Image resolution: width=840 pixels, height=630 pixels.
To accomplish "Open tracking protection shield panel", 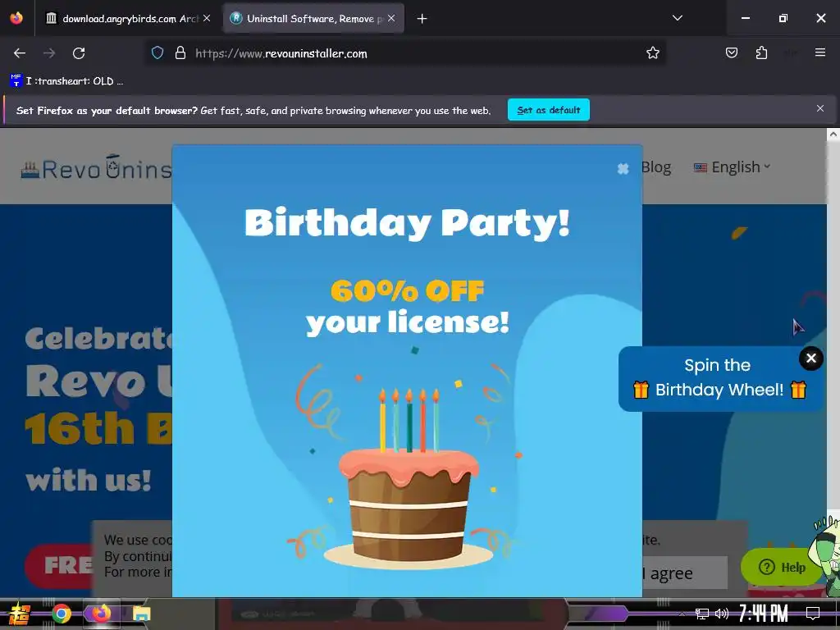I will 157,53.
